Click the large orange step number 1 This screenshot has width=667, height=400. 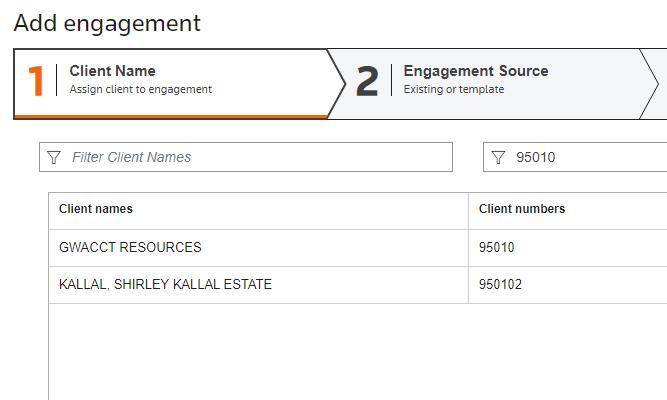(x=36, y=82)
